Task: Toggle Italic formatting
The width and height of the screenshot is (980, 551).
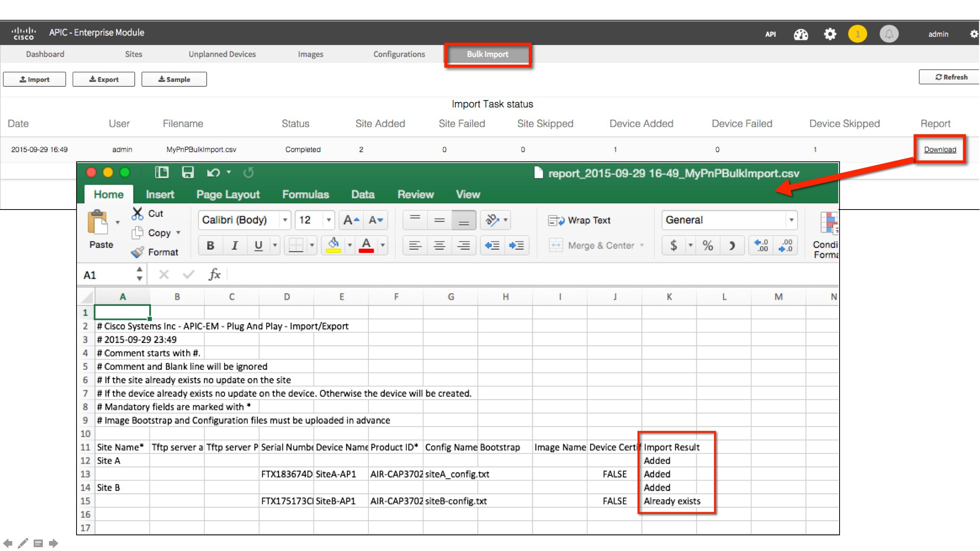Action: pyautogui.click(x=235, y=245)
